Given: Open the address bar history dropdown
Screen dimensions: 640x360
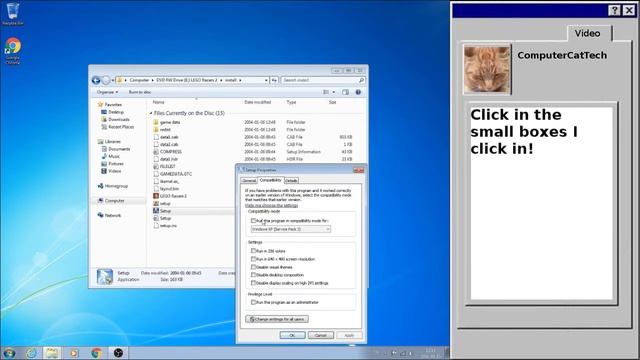Looking at the screenshot, I should click(266, 80).
